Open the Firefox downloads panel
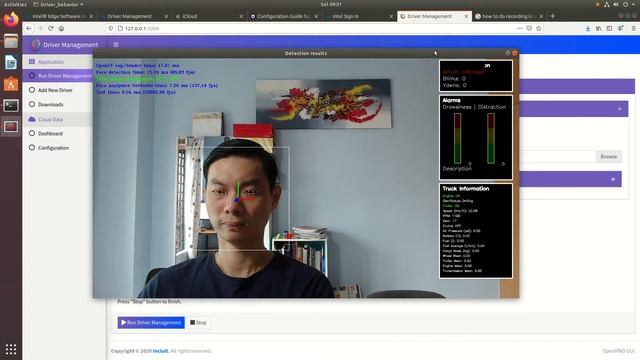 [x=588, y=29]
